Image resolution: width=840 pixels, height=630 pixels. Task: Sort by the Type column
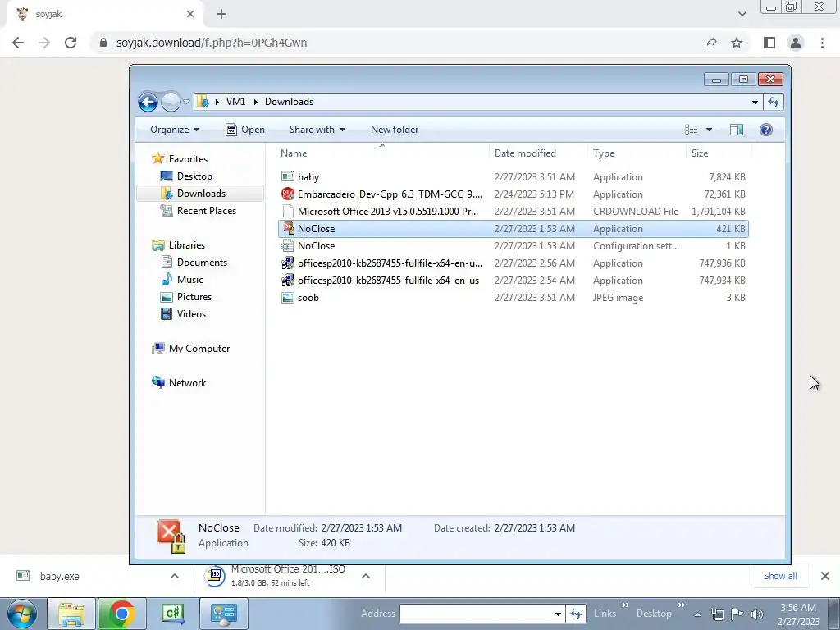(637, 153)
